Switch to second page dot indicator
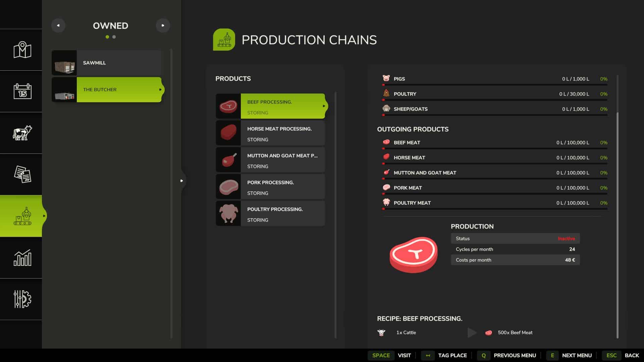The image size is (644, 362). [x=114, y=37]
